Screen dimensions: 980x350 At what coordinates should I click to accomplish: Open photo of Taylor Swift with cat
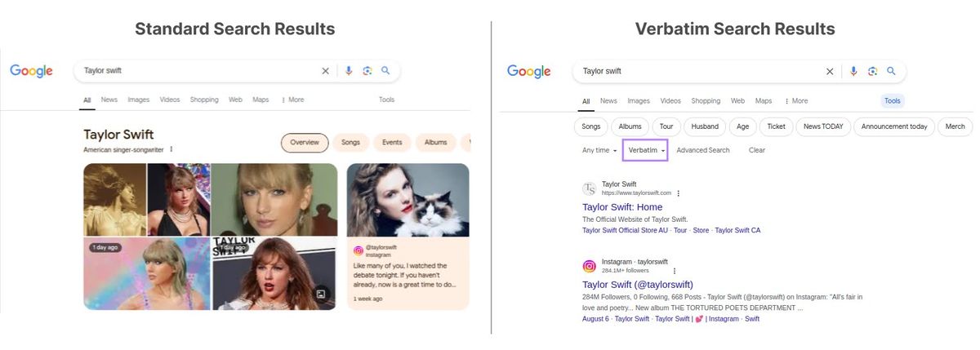pyautogui.click(x=408, y=200)
